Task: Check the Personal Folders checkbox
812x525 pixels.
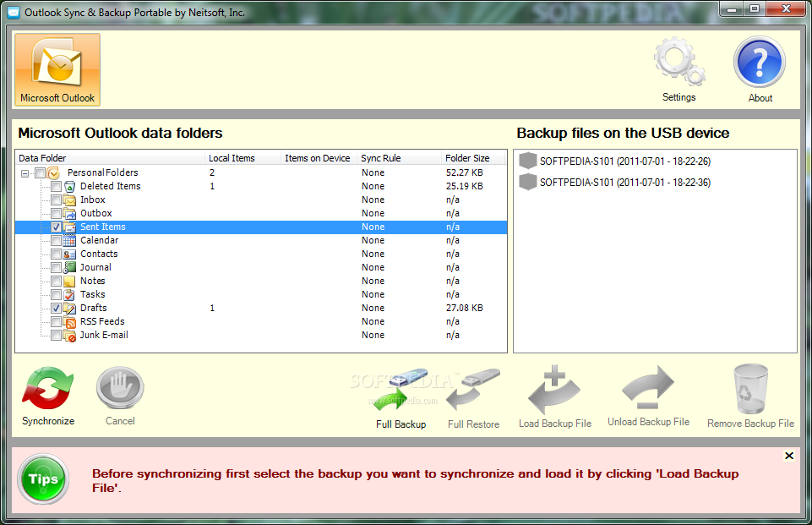Action: 40,173
